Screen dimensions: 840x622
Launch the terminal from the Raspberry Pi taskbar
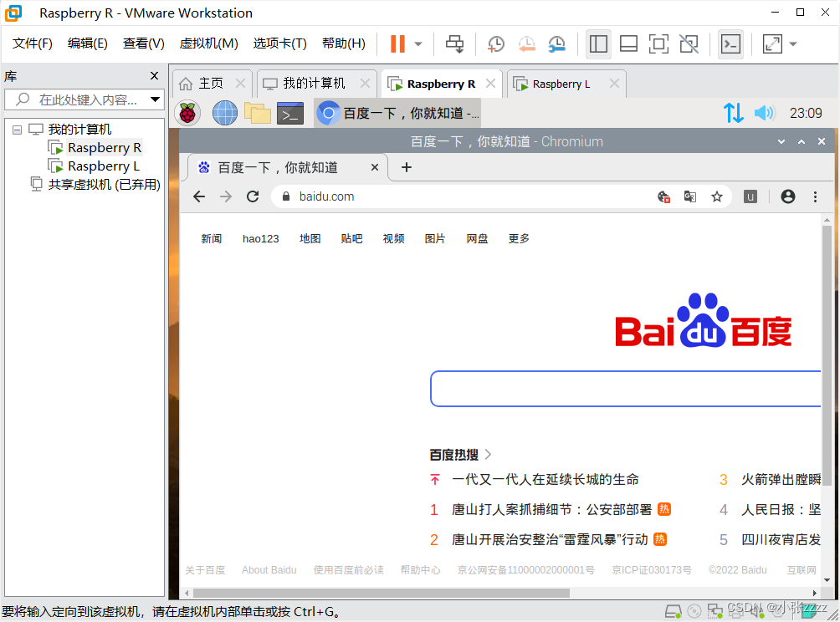tap(290, 112)
